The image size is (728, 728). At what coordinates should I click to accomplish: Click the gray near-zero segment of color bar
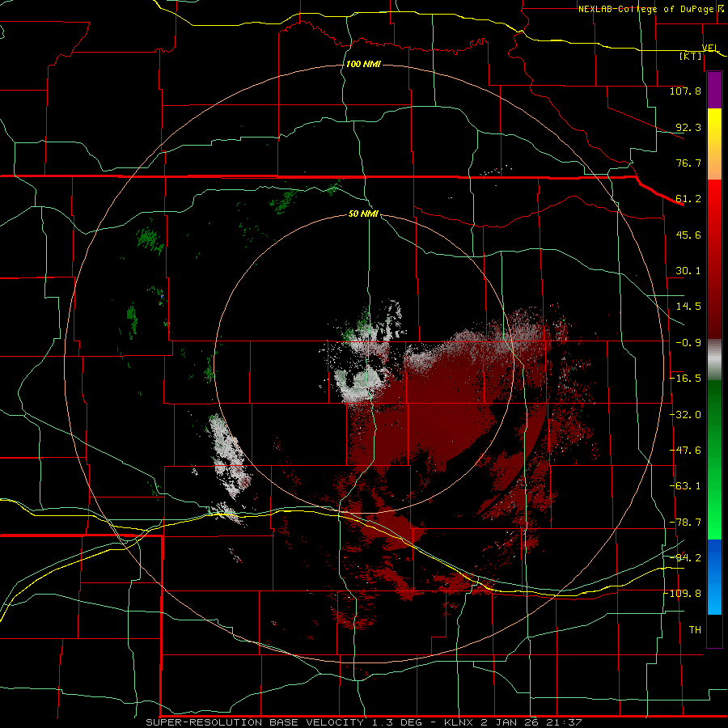(x=714, y=360)
